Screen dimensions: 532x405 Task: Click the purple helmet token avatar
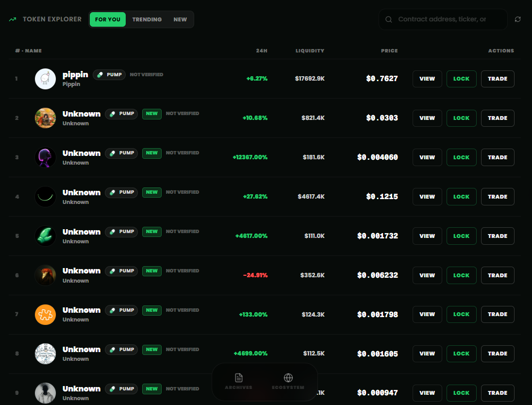[46, 157]
